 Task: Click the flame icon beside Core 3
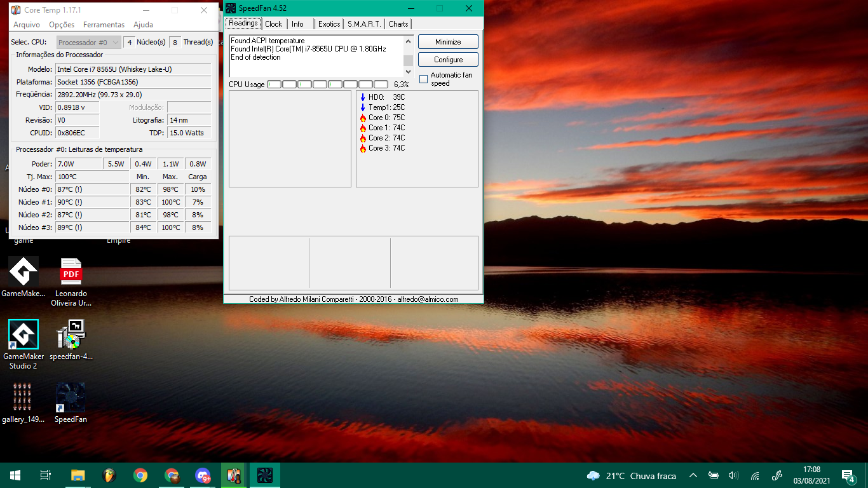pyautogui.click(x=363, y=148)
